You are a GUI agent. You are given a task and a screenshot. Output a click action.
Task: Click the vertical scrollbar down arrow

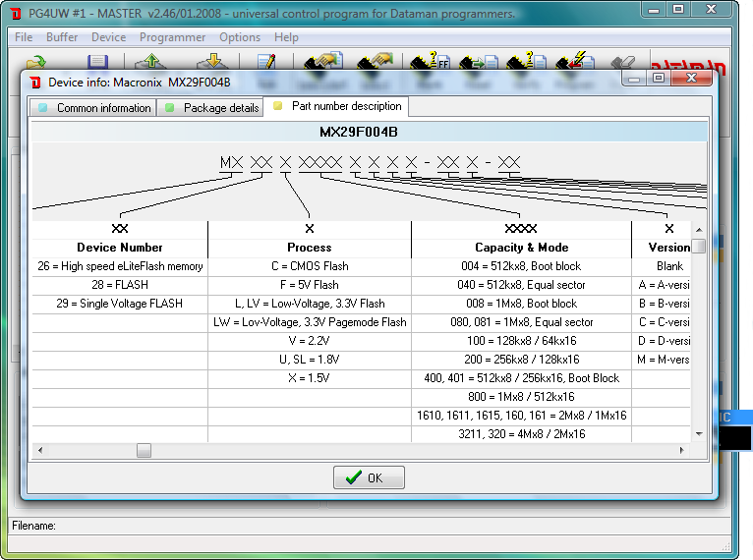(x=698, y=433)
